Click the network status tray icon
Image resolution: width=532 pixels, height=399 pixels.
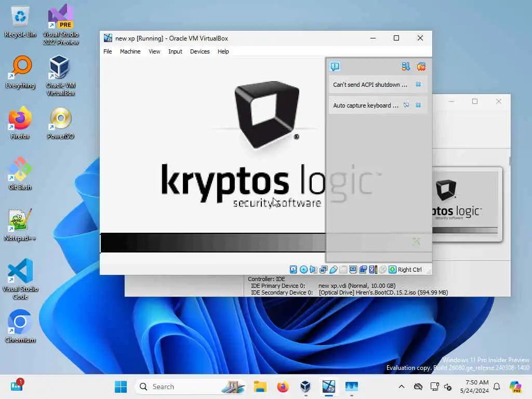[x=434, y=387]
